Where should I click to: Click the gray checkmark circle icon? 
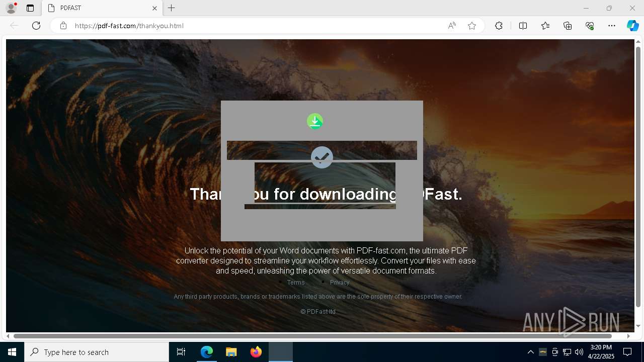322,157
